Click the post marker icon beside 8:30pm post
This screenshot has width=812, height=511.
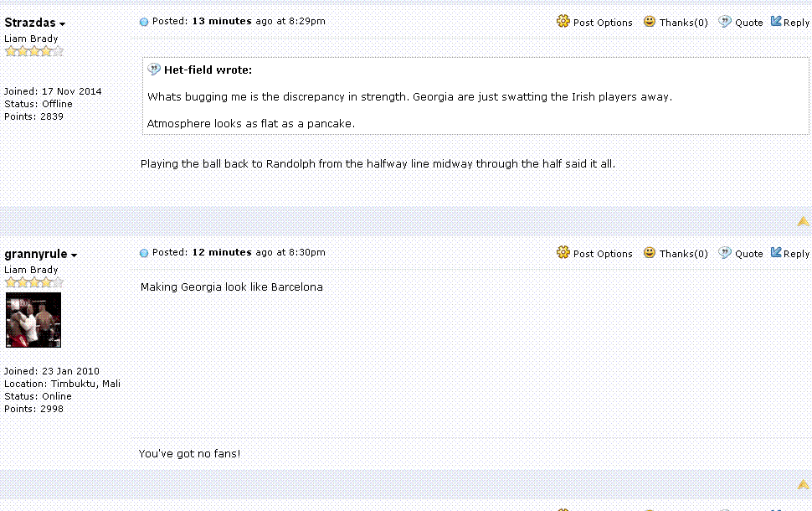[x=144, y=253]
